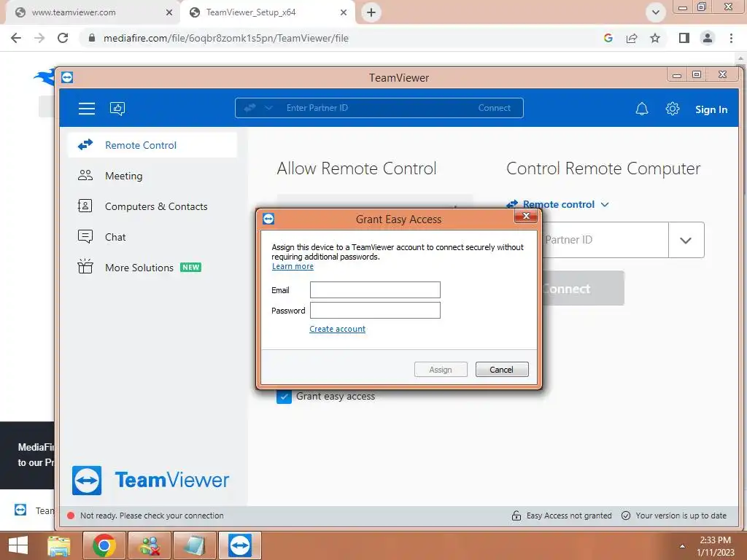Click the Create account link

point(337,329)
